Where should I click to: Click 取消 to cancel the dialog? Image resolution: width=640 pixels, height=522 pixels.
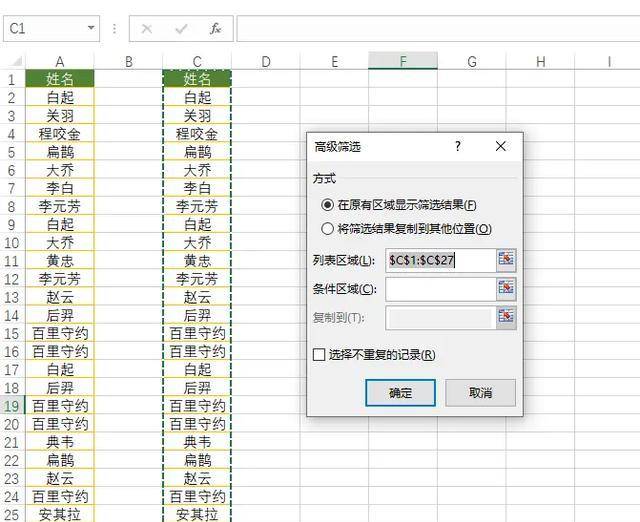click(481, 393)
